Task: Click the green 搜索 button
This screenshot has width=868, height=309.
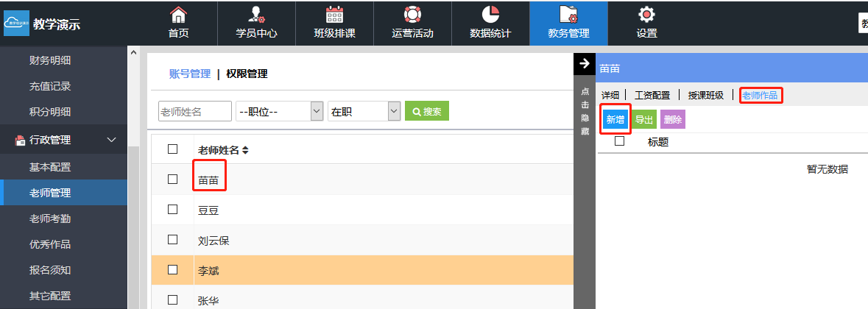Action: [427, 112]
